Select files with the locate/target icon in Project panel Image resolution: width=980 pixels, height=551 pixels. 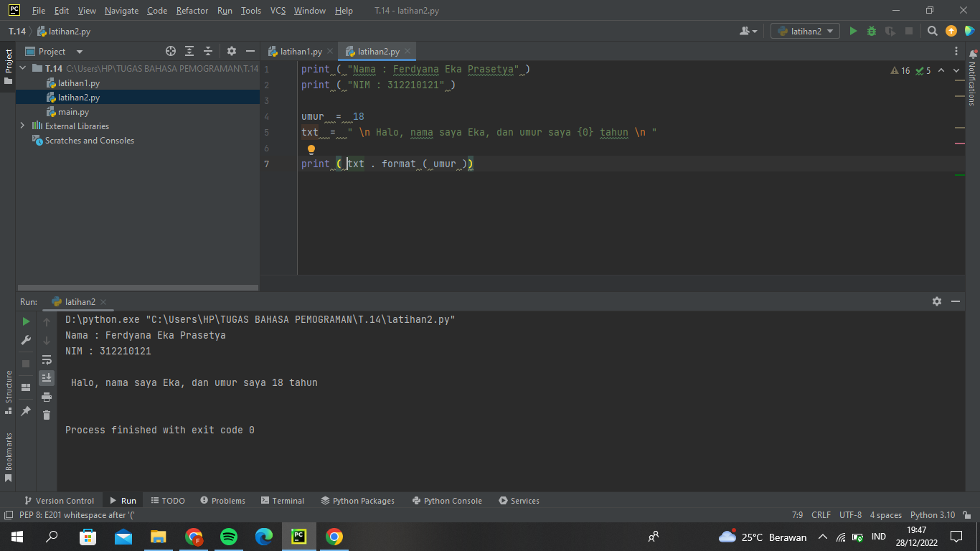[x=171, y=51]
